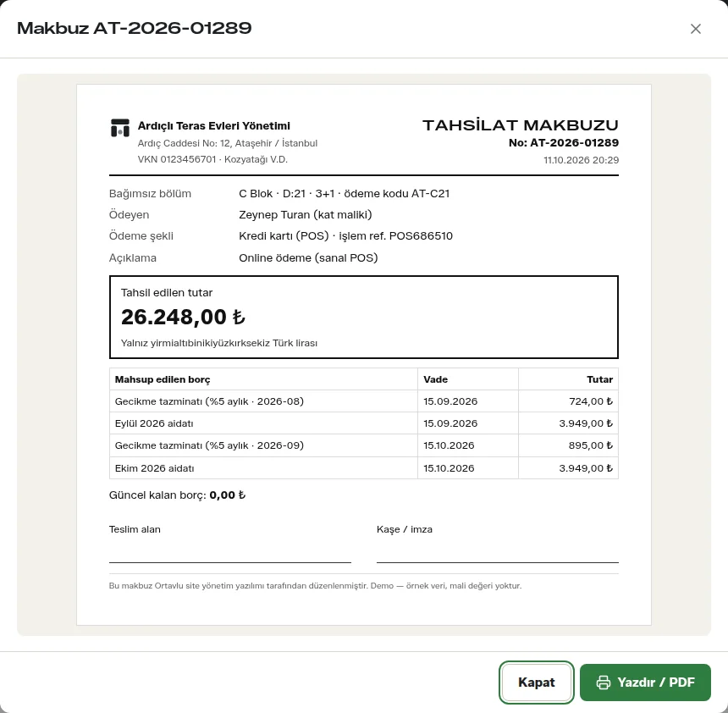Click the address Ardıç Caddesi No: 12
Viewport: 728px width, 713px height.
coord(228,143)
